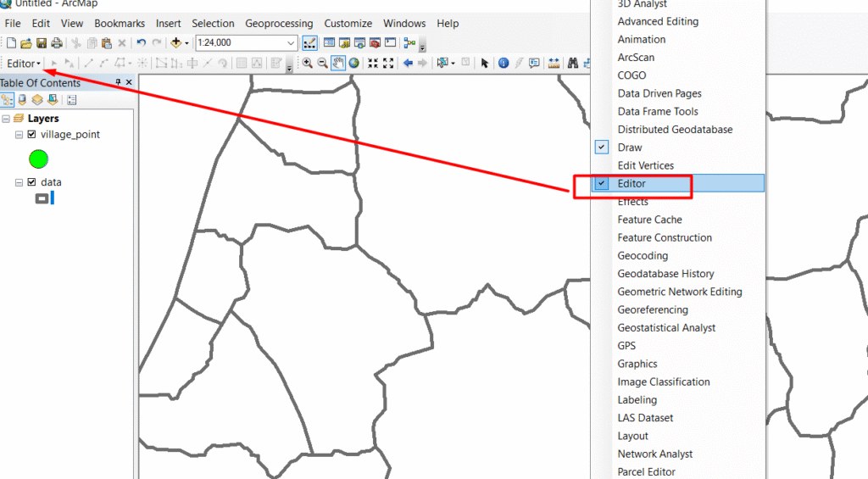This screenshot has height=479, width=868.
Task: Open an existing map file
Action: tap(26, 42)
